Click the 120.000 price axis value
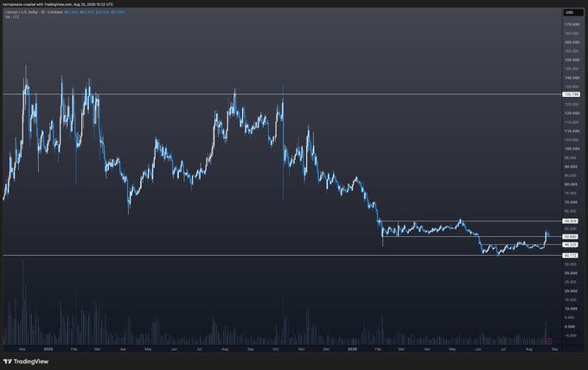This screenshot has height=370, width=588. click(x=572, y=113)
